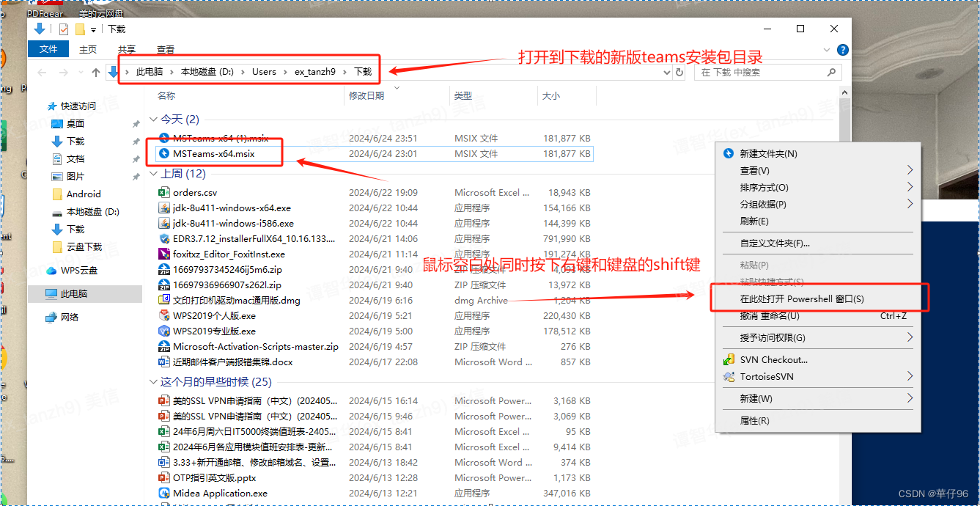Viewport: 980px width, 506px height.
Task: Open the Android folder in navigation pane
Action: [84, 194]
